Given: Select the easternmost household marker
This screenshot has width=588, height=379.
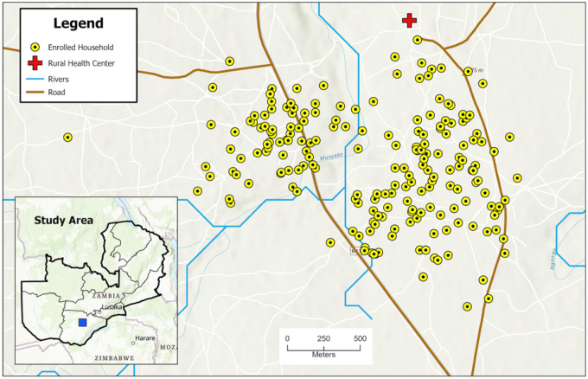Looking at the screenshot, I should 517,178.
